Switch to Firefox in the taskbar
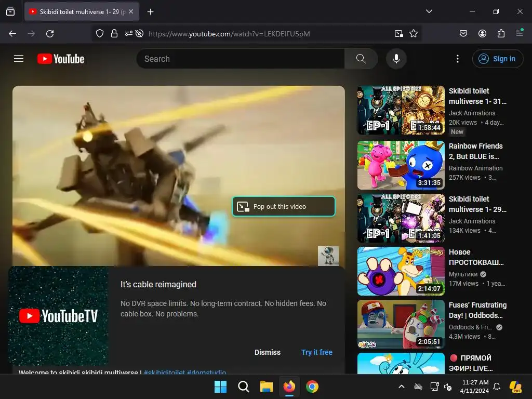 pos(289,387)
